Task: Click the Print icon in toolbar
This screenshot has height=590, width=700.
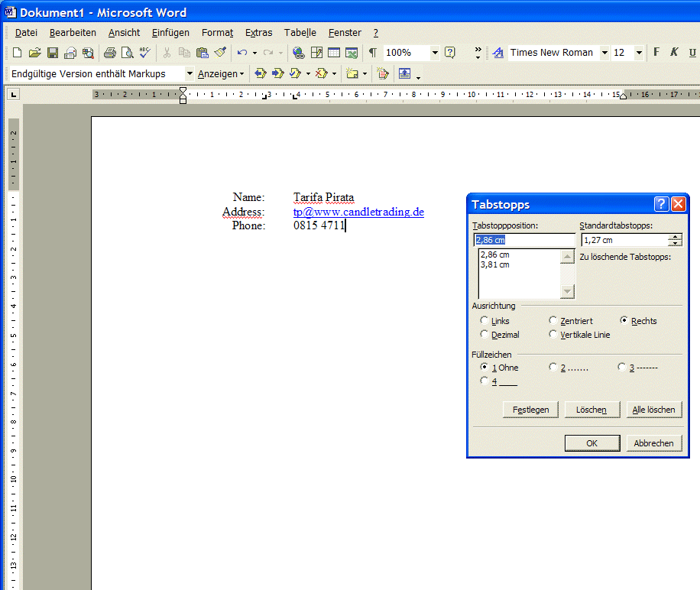Action: click(109, 53)
